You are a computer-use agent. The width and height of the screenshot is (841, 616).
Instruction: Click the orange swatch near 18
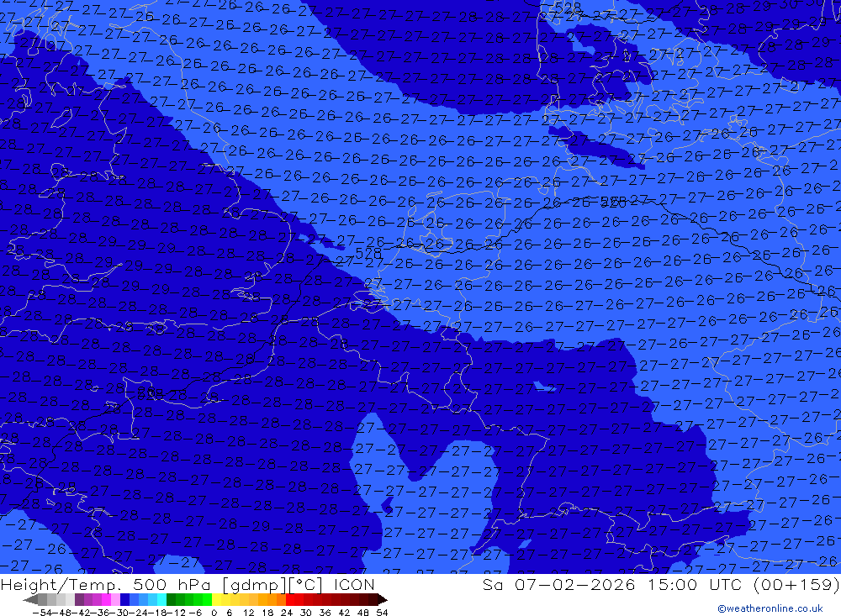[272, 599]
